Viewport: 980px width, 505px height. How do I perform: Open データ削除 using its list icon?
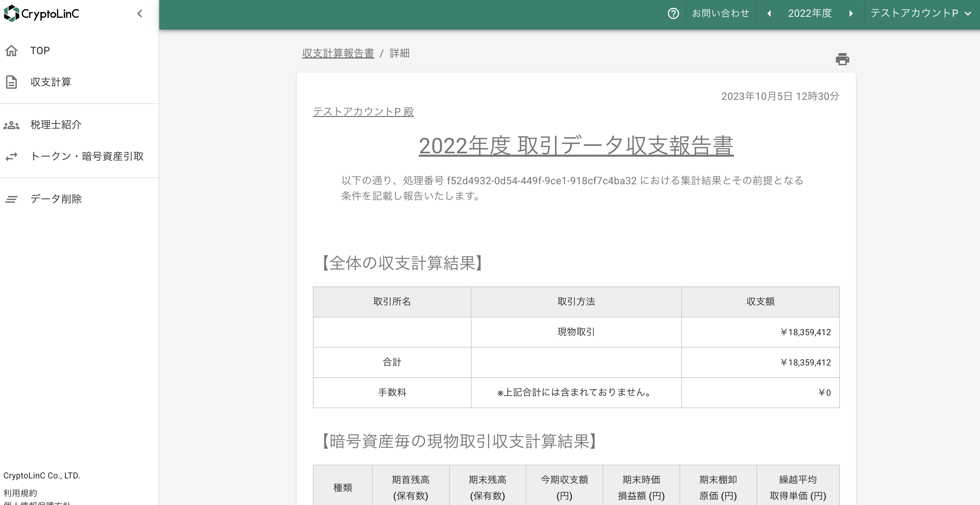tap(11, 199)
